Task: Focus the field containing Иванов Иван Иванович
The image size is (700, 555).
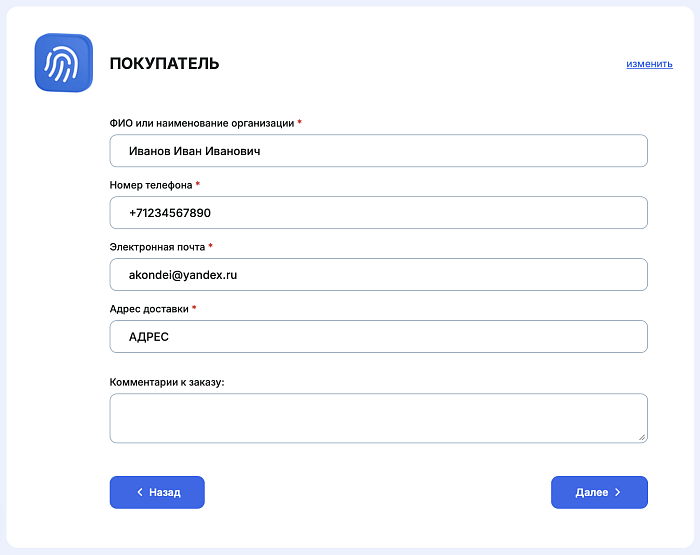Action: (378, 151)
